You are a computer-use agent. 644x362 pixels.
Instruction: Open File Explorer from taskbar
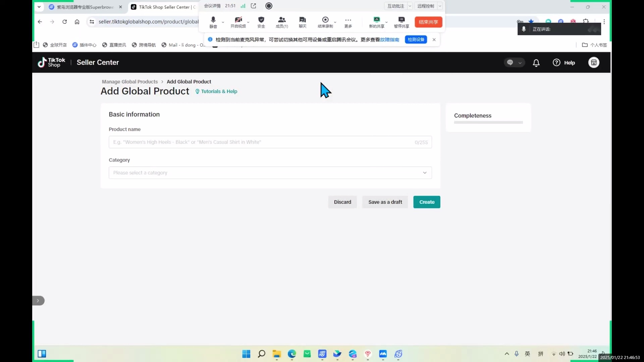[x=276, y=354]
